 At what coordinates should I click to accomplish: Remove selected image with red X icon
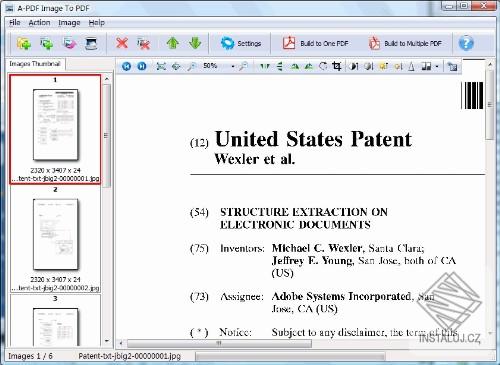click(x=122, y=43)
